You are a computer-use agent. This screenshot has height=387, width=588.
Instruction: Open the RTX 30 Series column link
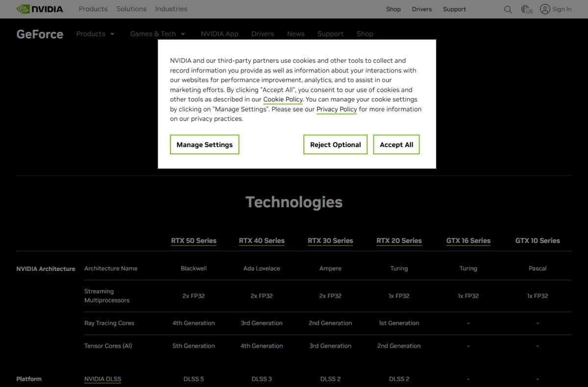(x=330, y=241)
